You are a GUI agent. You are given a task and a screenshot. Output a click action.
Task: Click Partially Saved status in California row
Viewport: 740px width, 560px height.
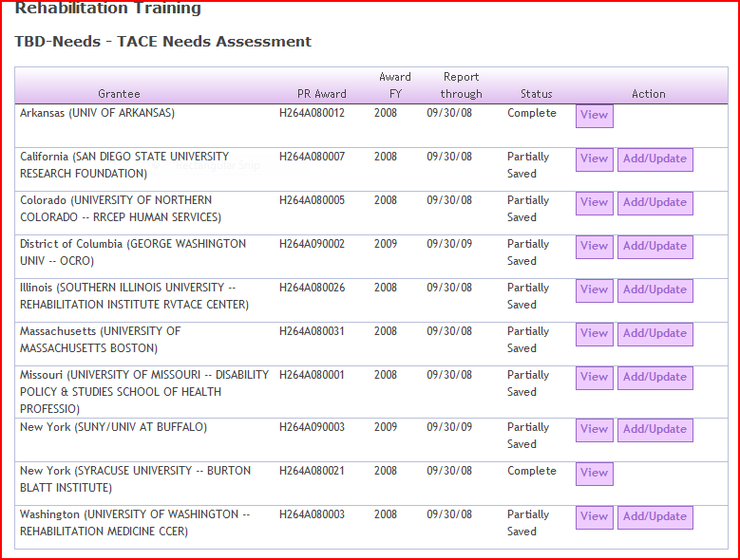tap(528, 165)
